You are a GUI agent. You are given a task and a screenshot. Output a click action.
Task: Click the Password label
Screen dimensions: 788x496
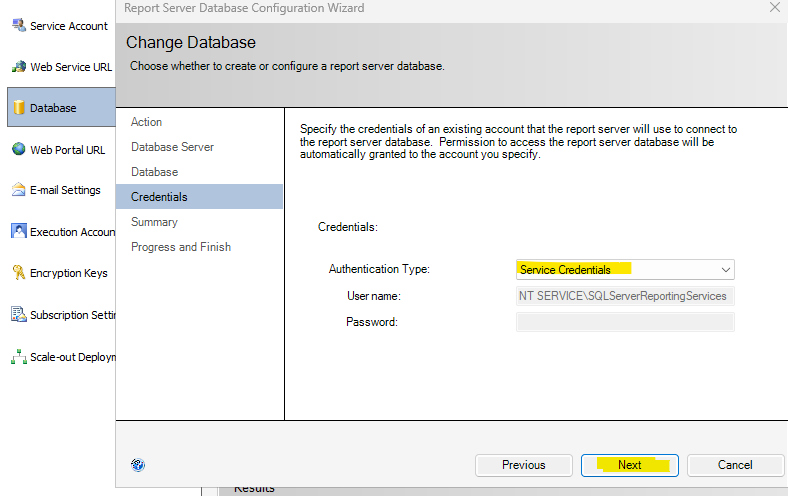pos(371,322)
